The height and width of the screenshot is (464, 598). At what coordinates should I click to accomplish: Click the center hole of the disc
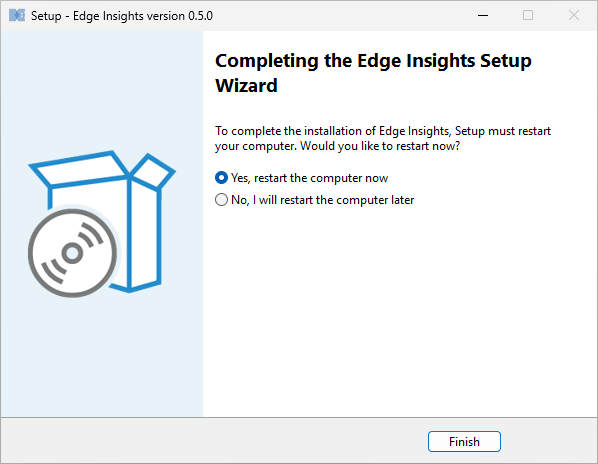(x=72, y=253)
